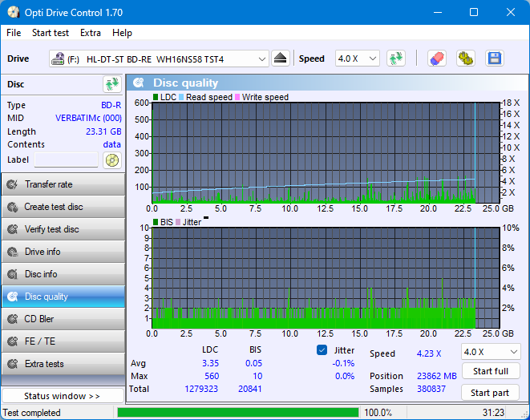Open CD Bler test panel
Screen dimensions: 530x420
pos(63,319)
